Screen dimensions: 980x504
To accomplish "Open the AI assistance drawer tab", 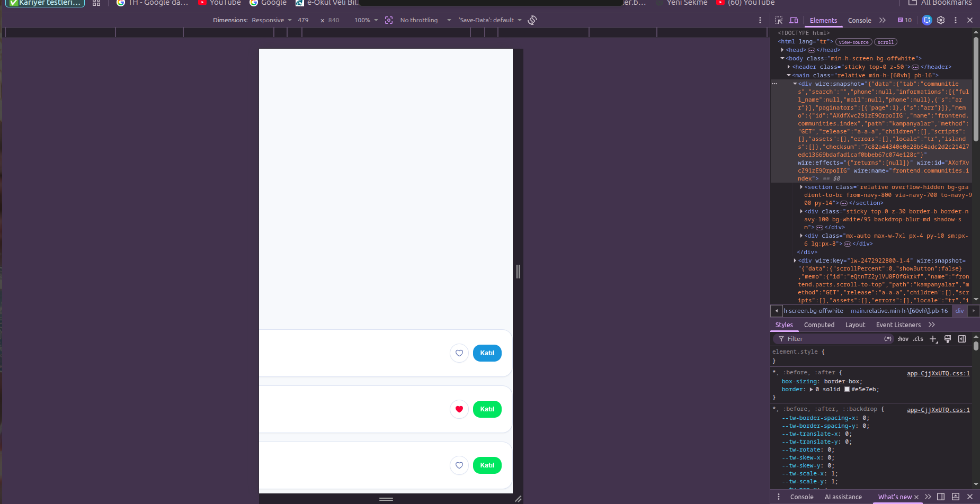I will (843, 497).
